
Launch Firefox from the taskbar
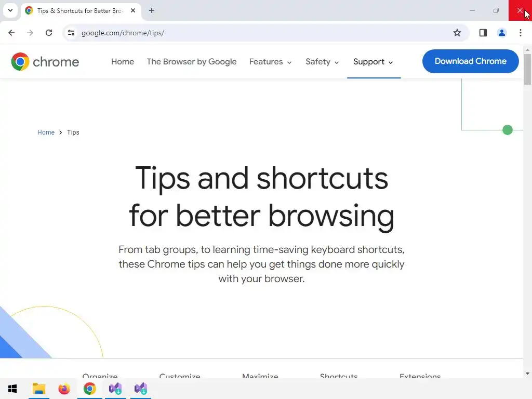coord(64,389)
